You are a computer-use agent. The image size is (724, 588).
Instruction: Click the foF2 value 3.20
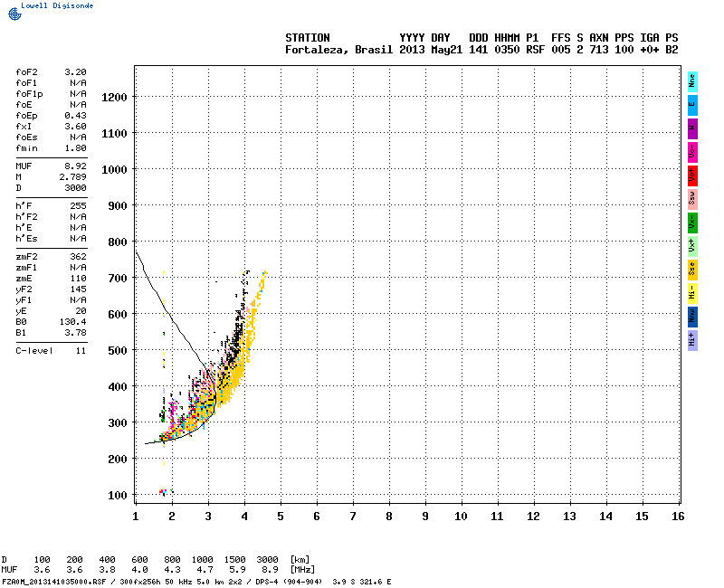(x=75, y=72)
